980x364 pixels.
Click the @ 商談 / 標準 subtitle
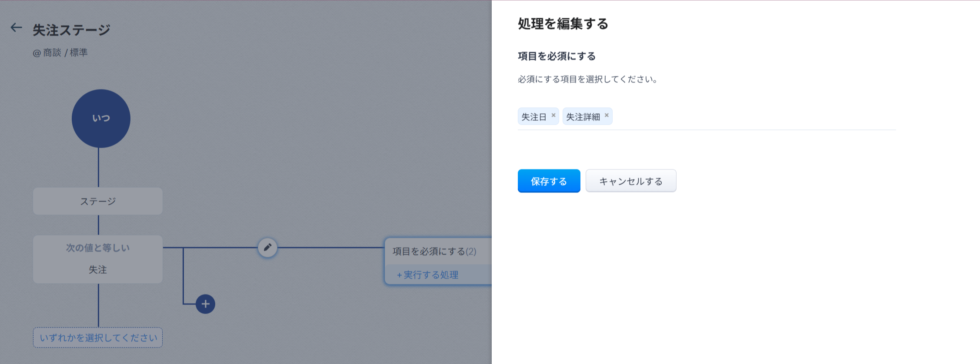click(60, 53)
